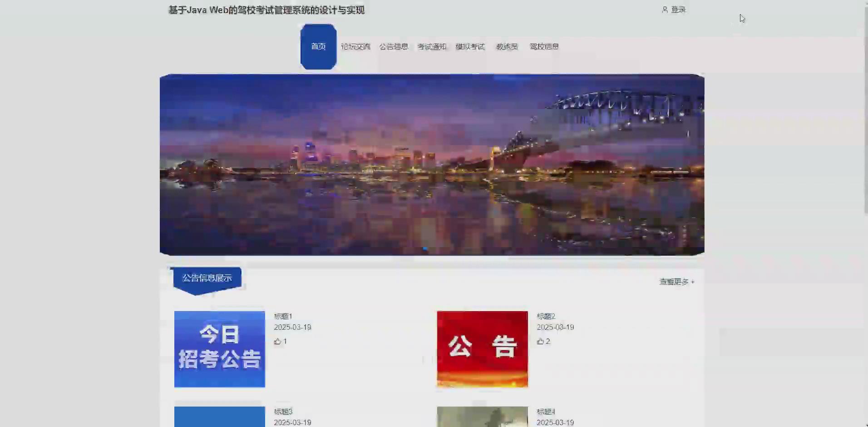Open the announcement titled 标题1
This screenshot has width=868, height=427.
[x=283, y=316]
